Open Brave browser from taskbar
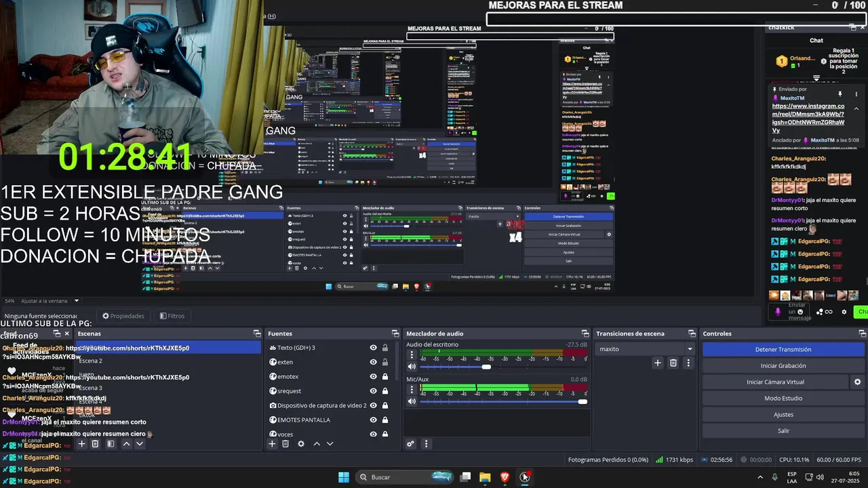 coord(505,477)
